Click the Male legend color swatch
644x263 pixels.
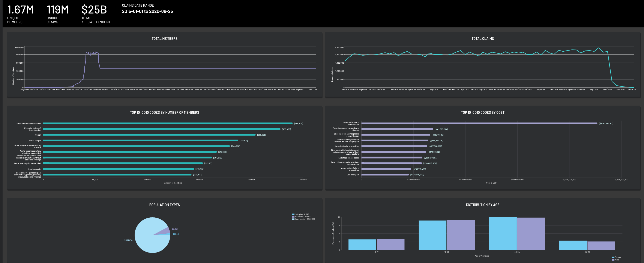(x=613, y=260)
